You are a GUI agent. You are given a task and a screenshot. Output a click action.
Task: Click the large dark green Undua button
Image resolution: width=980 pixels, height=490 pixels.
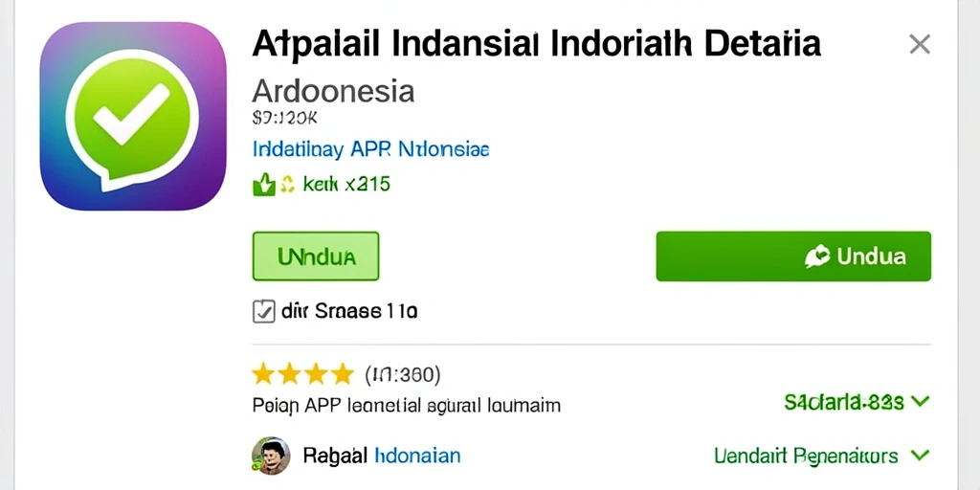click(x=793, y=256)
